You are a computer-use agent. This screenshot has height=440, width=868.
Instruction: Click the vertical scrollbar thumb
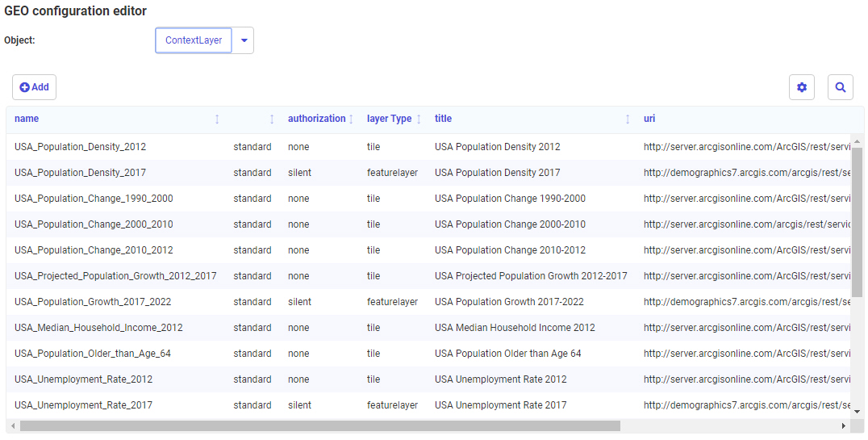pyautogui.click(x=858, y=222)
